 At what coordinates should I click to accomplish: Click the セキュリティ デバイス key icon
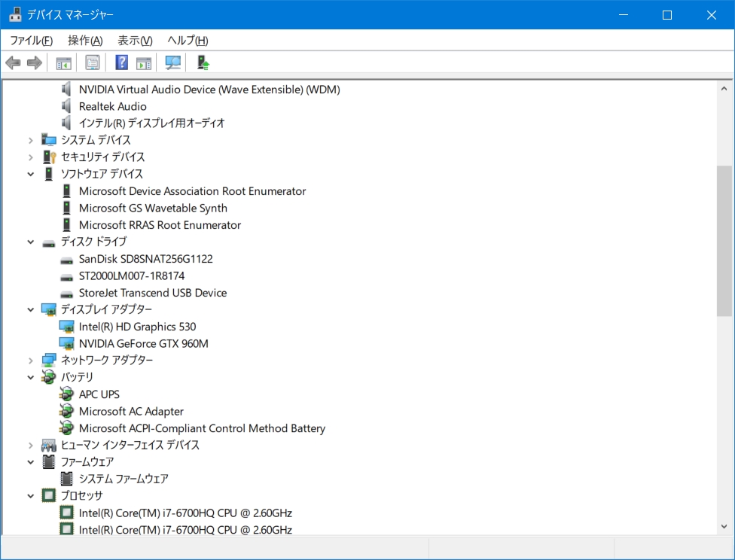coord(49,157)
